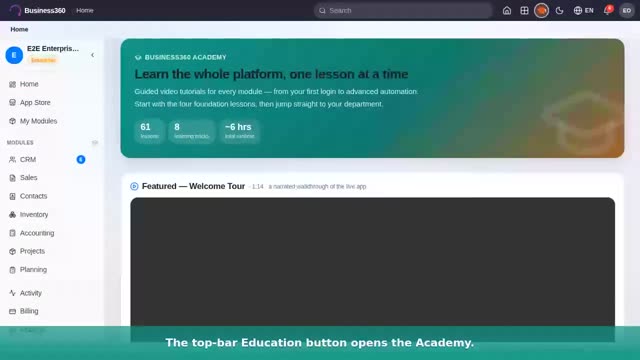Click the play icon beside Featured
640x360 pixels.
coord(134,187)
